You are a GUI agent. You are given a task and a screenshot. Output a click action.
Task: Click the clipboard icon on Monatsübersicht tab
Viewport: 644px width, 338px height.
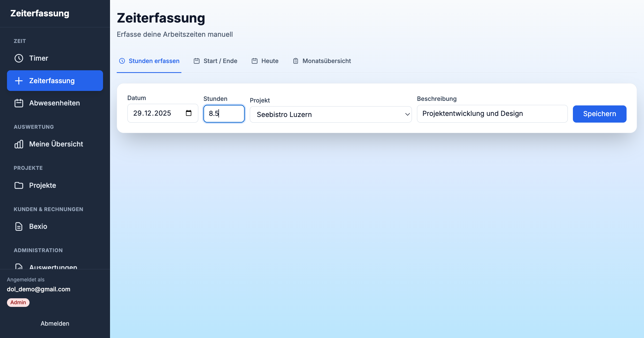[295, 61]
